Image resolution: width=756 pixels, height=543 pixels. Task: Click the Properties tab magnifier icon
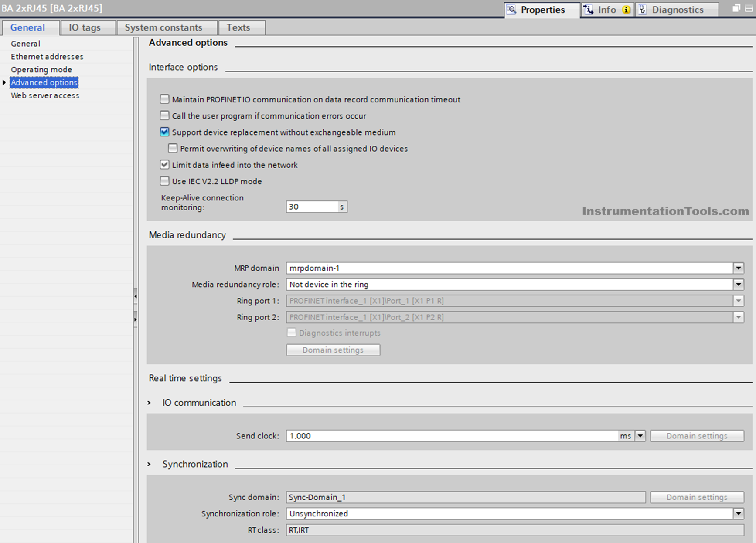pyautogui.click(x=512, y=10)
